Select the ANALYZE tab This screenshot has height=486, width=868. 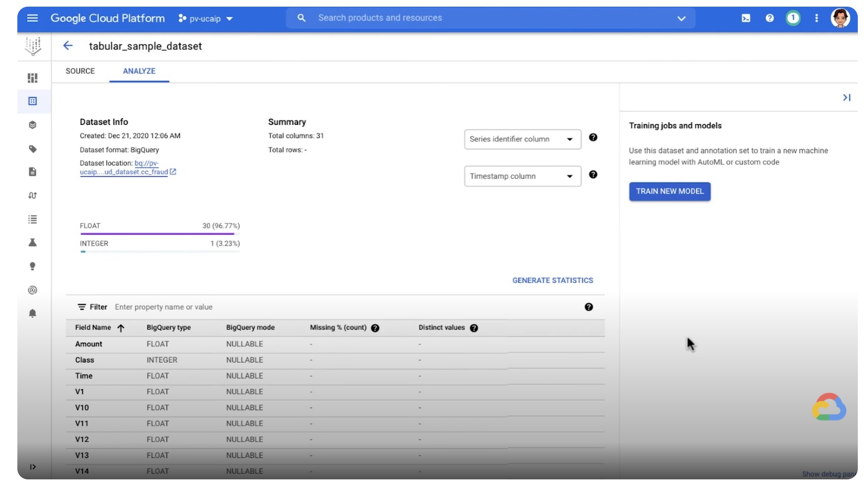click(x=139, y=71)
